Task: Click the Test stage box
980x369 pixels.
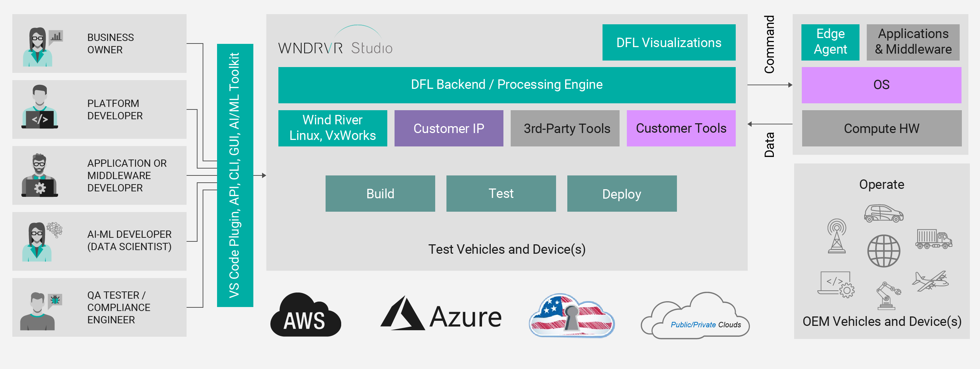Action: tap(501, 194)
